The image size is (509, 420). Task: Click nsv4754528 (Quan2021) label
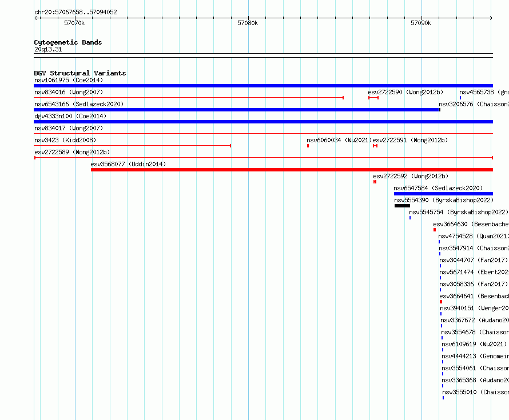pos(474,236)
